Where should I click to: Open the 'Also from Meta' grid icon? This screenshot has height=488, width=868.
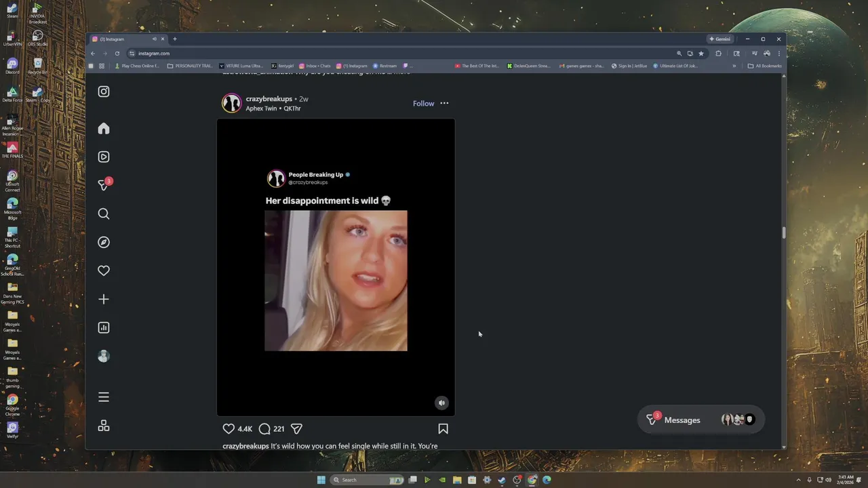(x=104, y=426)
